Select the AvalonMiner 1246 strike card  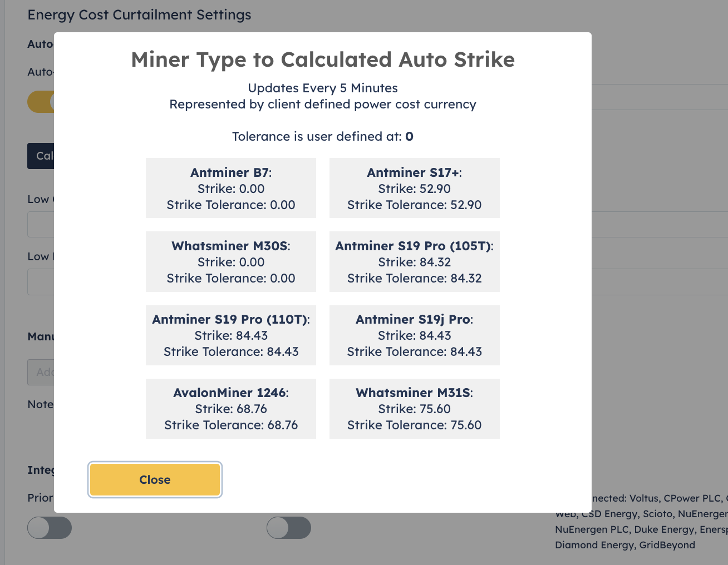(231, 408)
